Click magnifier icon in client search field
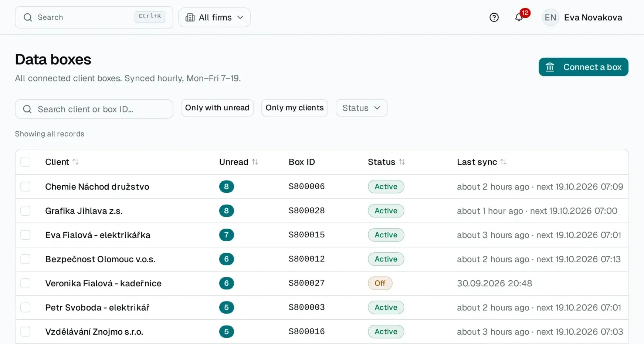The image size is (644, 344). click(x=27, y=109)
